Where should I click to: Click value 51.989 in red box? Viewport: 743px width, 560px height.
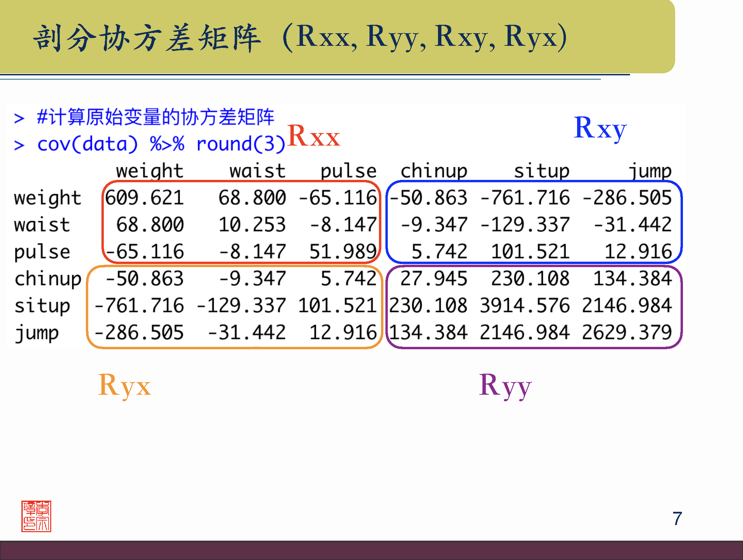[x=343, y=252]
